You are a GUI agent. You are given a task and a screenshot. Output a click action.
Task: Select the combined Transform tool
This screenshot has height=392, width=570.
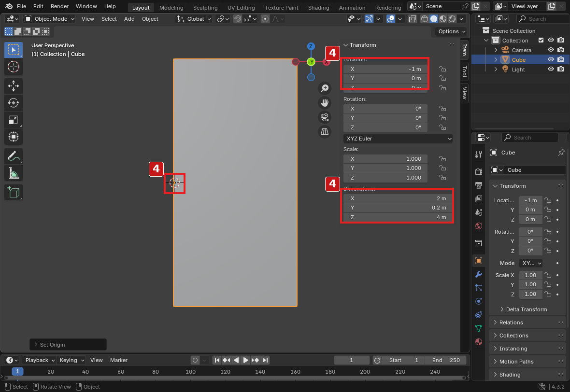click(x=14, y=137)
